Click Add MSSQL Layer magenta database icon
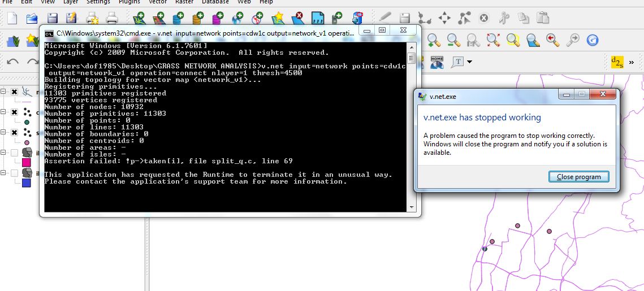This screenshot has height=291, width=644. (x=218, y=18)
